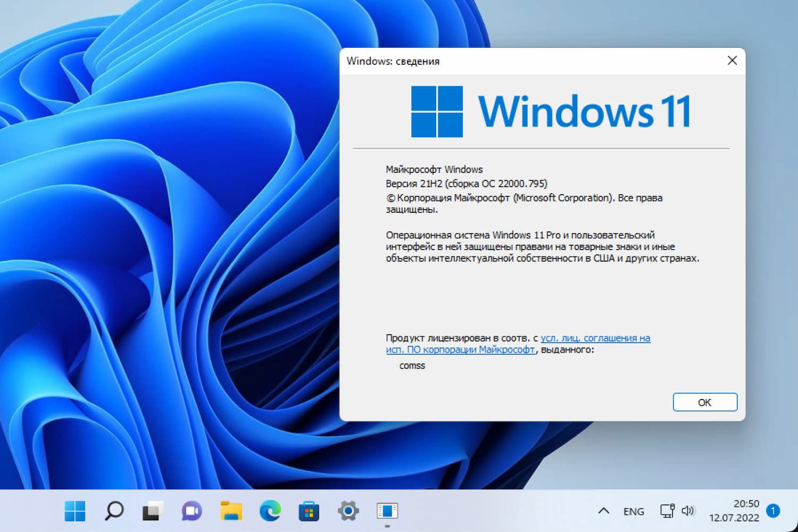The width and height of the screenshot is (798, 532).
Task: Expand hidden system tray icons
Action: click(x=604, y=511)
